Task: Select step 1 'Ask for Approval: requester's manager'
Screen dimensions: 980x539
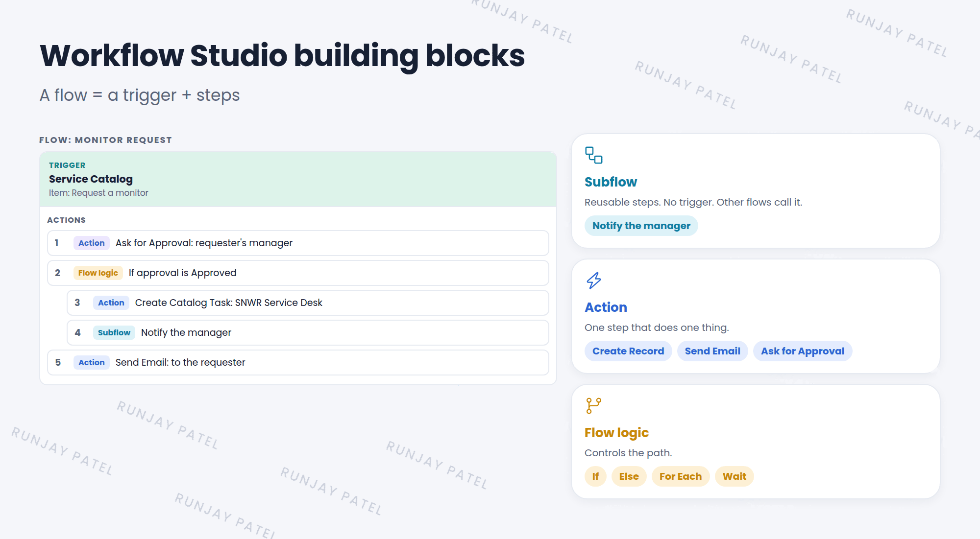Action: tap(298, 243)
